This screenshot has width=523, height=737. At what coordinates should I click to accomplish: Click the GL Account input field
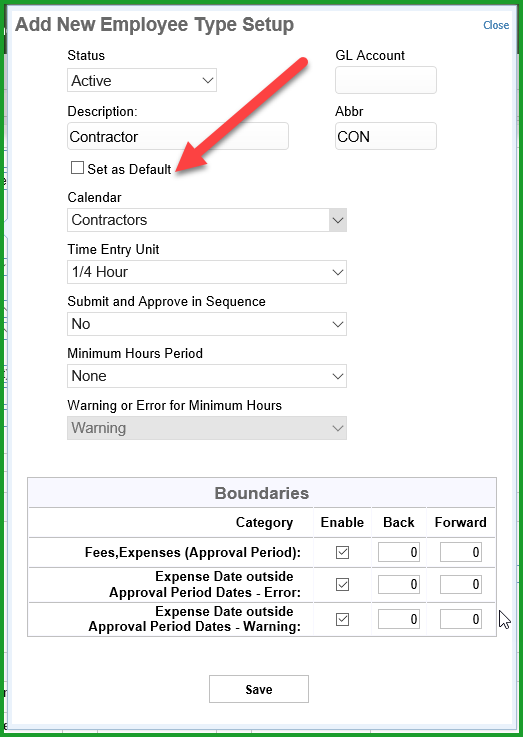[x=386, y=80]
